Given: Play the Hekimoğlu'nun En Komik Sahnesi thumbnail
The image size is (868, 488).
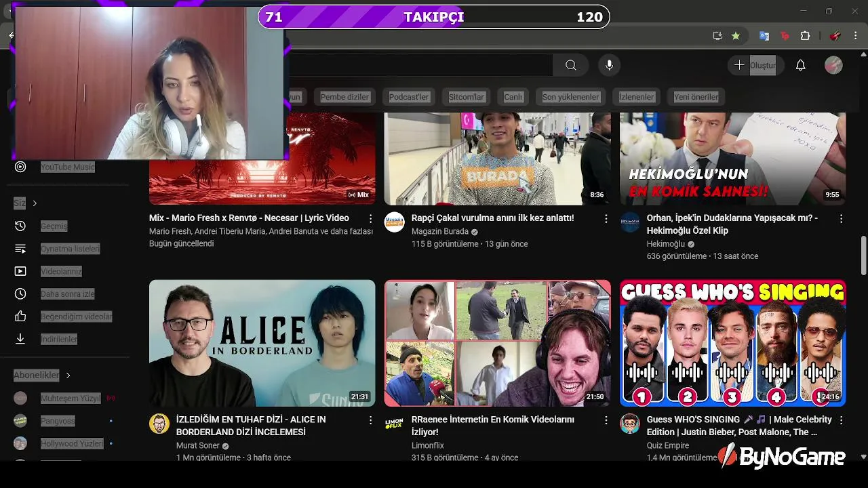Looking at the screenshot, I should pos(732,159).
